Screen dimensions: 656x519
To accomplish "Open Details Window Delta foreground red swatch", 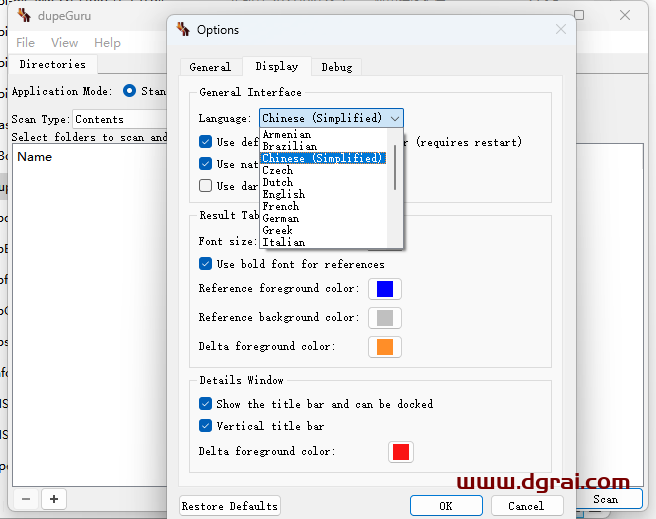I will point(401,452).
